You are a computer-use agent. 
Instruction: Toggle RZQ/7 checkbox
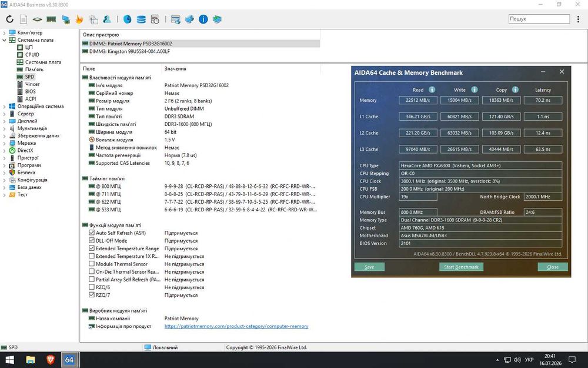pos(92,295)
